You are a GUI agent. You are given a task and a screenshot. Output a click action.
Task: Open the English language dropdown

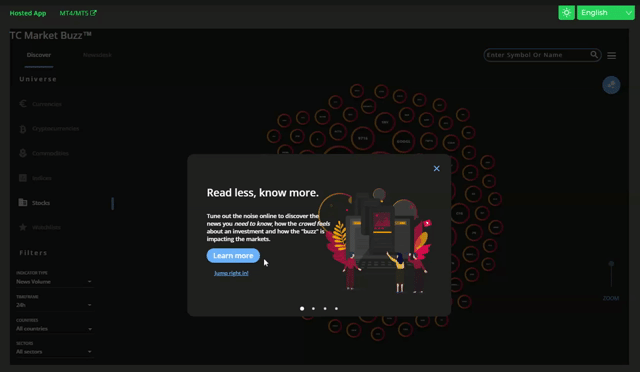(x=606, y=13)
